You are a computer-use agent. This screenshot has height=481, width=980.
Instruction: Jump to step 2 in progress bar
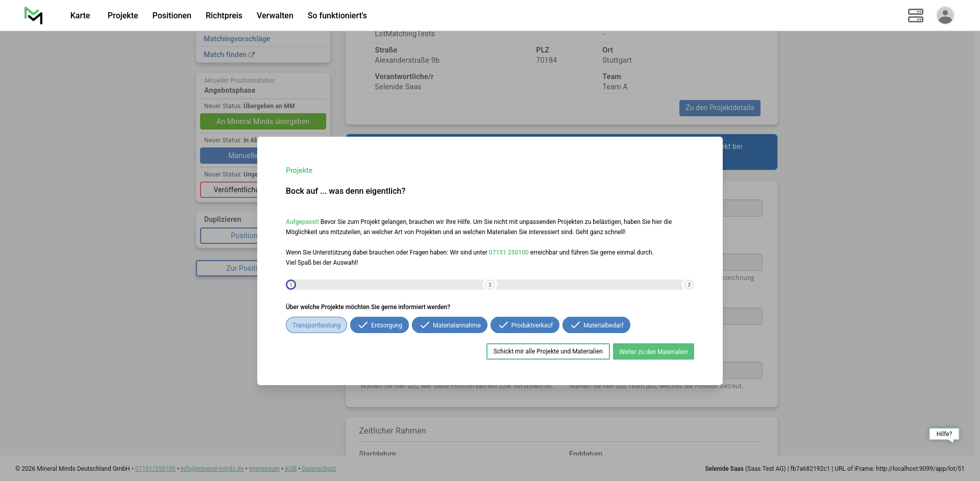489,285
